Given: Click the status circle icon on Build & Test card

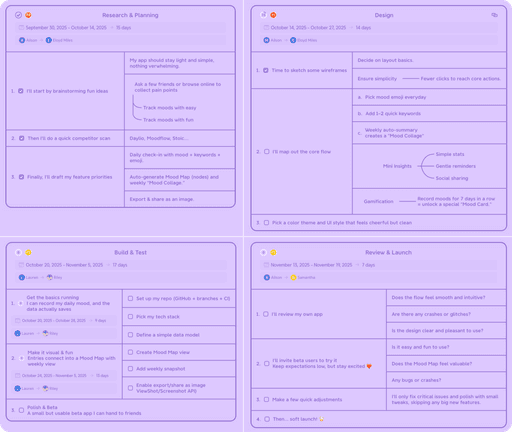Looking at the screenshot, I should (x=18, y=252).
